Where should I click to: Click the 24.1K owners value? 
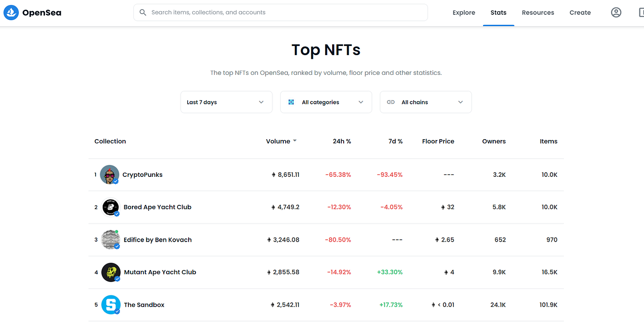coord(498,305)
